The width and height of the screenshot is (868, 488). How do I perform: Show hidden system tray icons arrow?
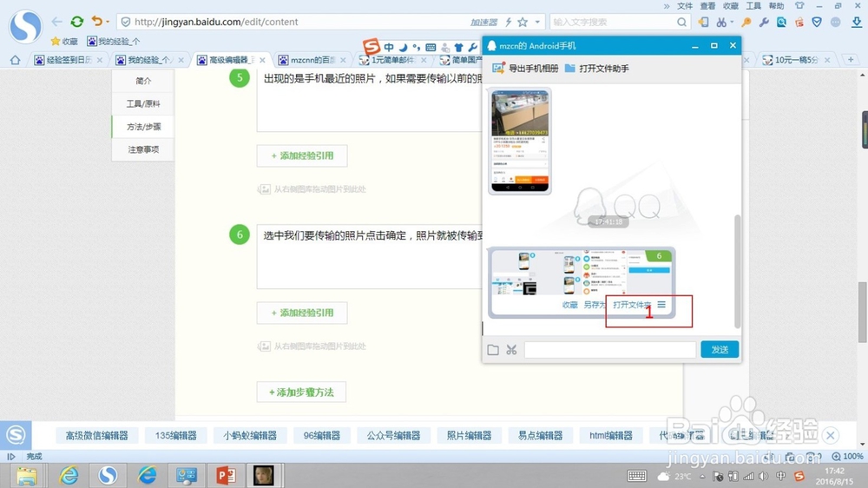coord(702,476)
